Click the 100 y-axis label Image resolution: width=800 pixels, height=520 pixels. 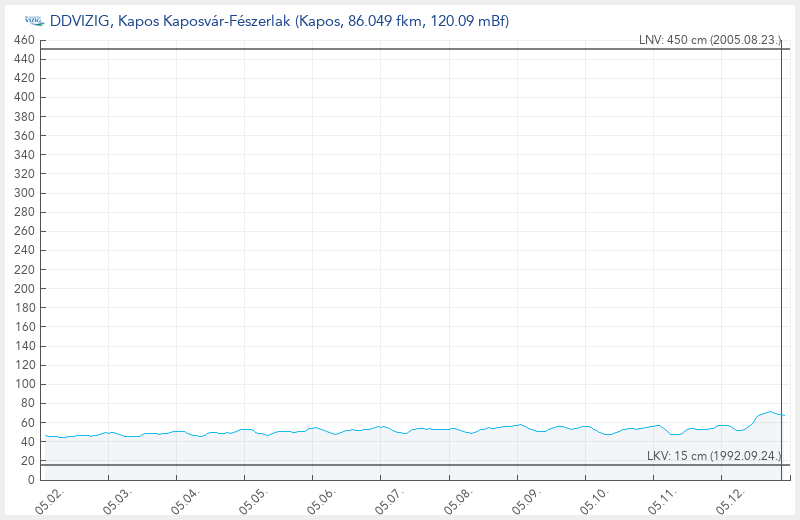point(25,384)
